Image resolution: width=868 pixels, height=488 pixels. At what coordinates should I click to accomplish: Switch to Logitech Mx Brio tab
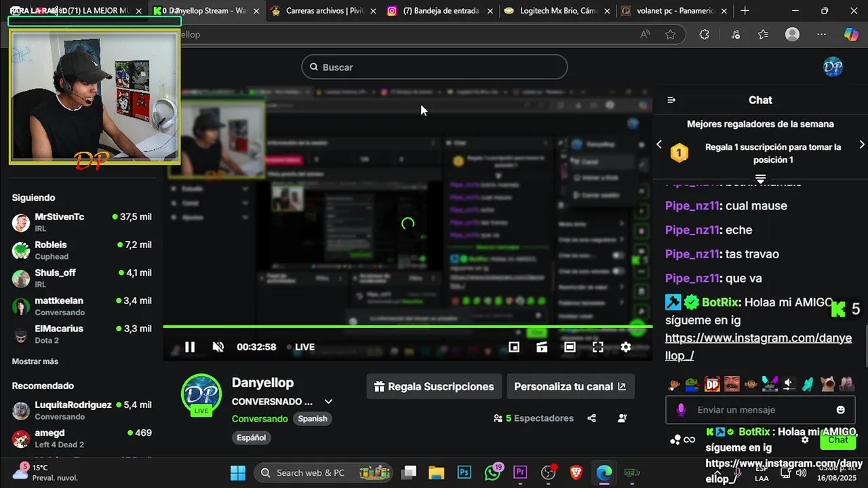(558, 11)
